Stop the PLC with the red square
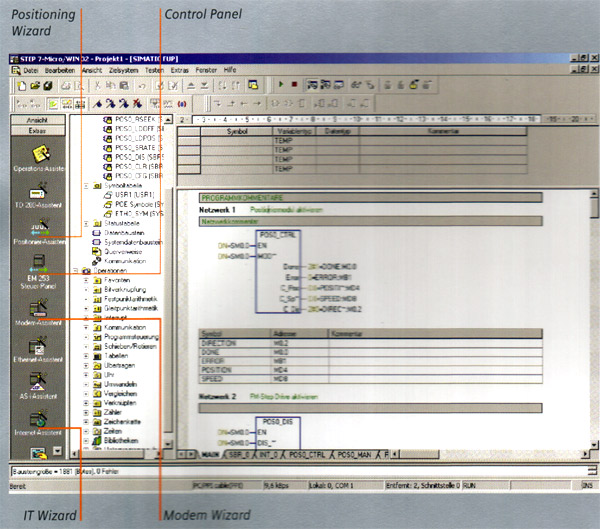The width and height of the screenshot is (600, 529). [x=294, y=84]
